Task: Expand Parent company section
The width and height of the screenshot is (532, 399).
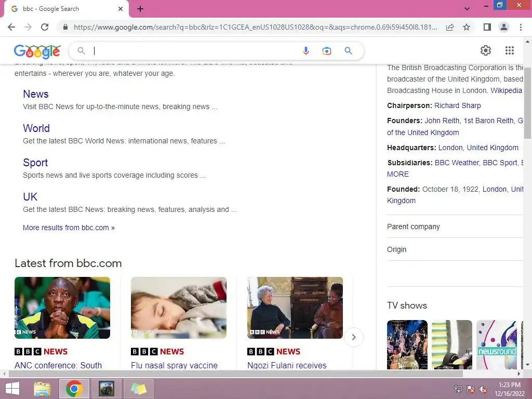Action: coord(455,227)
